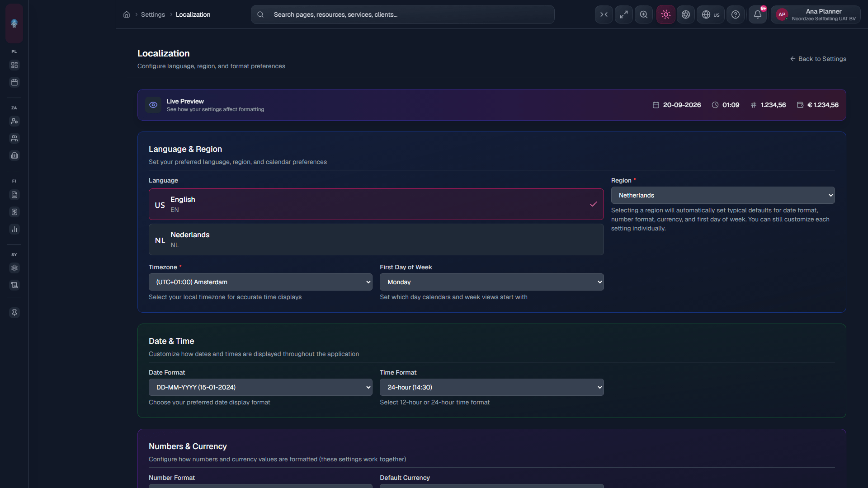This screenshot has width=868, height=488.
Task: Click Back to Settings link
Action: click(818, 59)
